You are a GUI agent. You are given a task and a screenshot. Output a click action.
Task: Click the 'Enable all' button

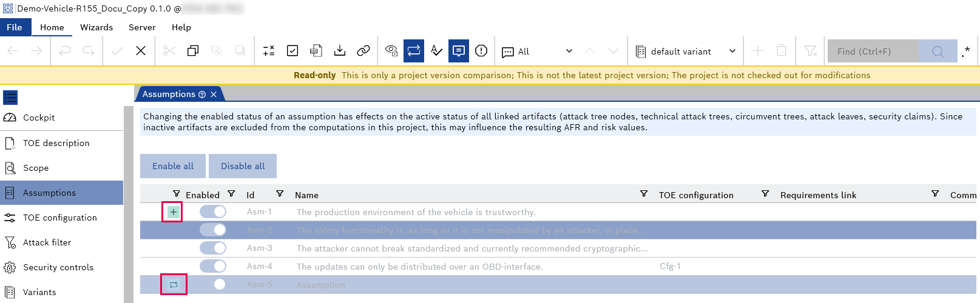click(173, 166)
